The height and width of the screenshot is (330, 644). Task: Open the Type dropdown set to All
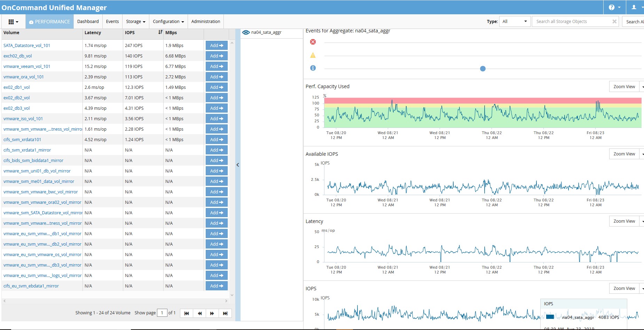click(515, 22)
